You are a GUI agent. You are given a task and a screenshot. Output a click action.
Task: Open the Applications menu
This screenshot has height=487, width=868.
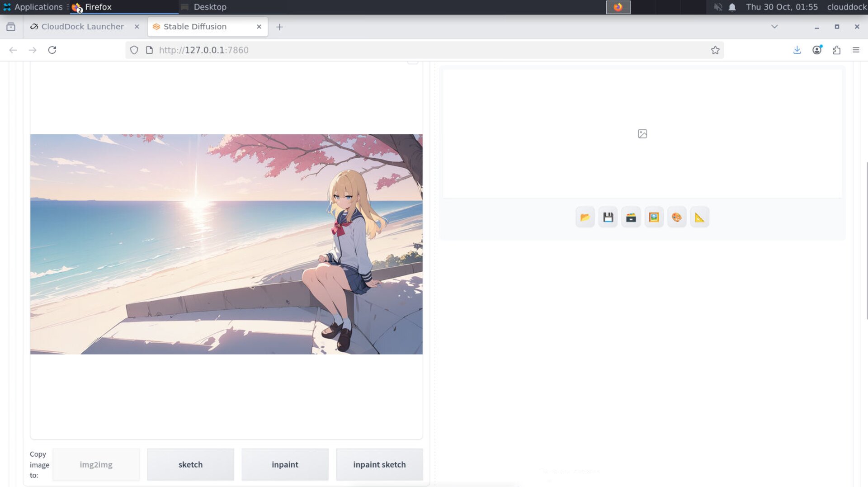pos(34,7)
